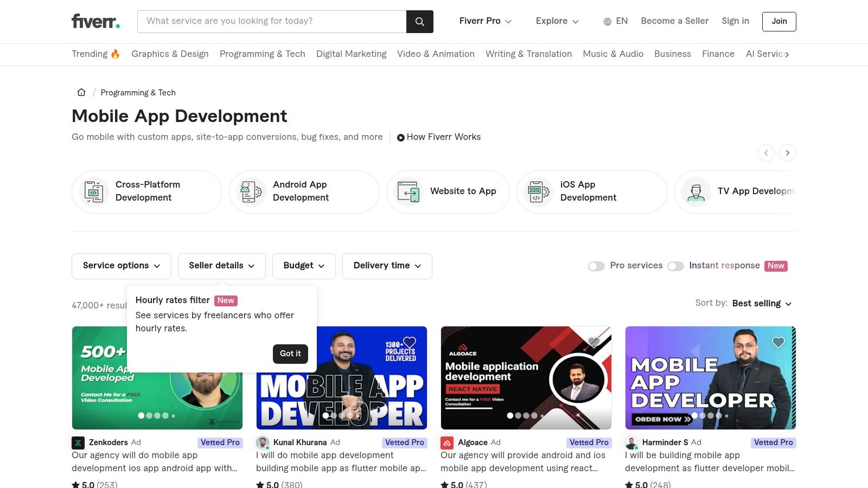Click the home breadcrumb icon
This screenshot has height=488, width=868.
click(81, 92)
